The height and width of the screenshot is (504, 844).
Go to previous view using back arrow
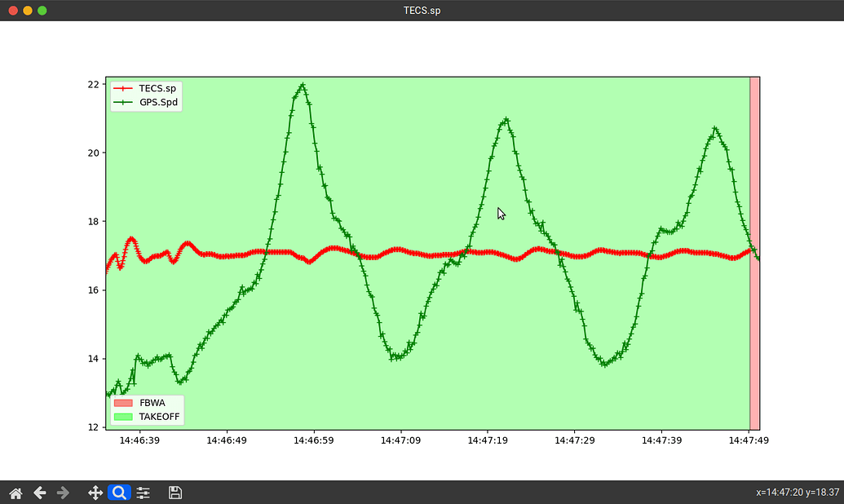point(39,493)
